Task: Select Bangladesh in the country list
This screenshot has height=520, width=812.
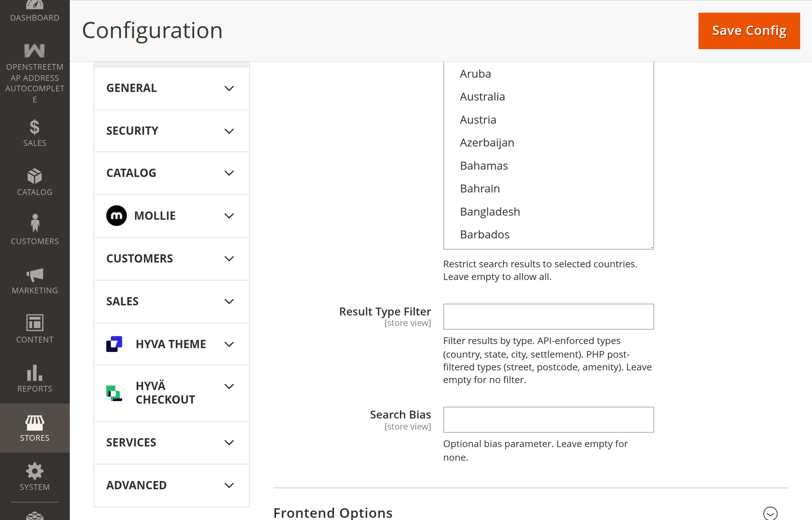Action: (548, 211)
